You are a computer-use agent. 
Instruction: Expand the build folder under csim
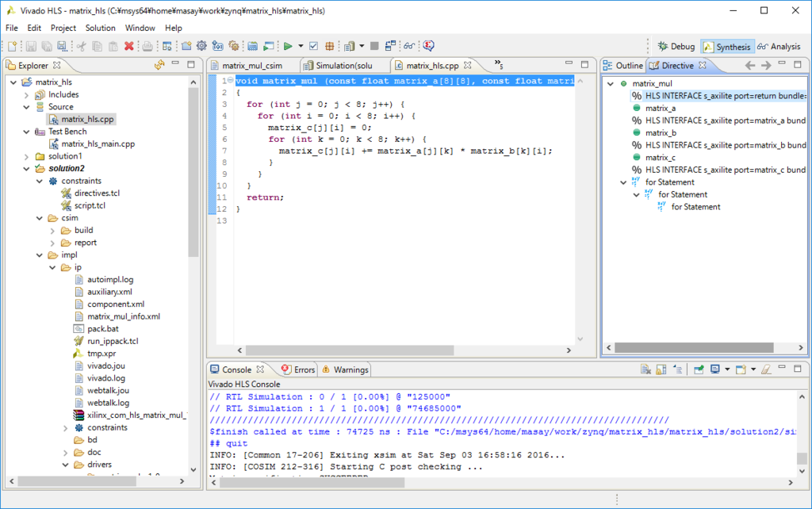click(52, 231)
